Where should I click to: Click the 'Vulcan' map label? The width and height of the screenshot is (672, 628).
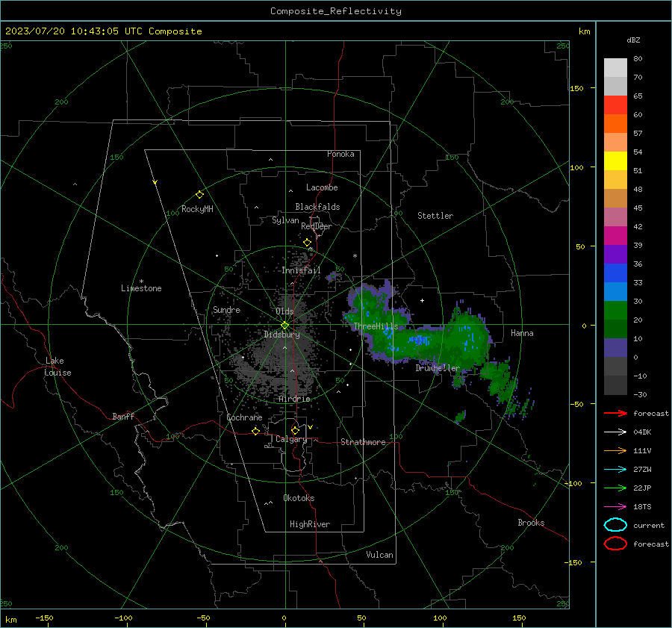pos(379,555)
